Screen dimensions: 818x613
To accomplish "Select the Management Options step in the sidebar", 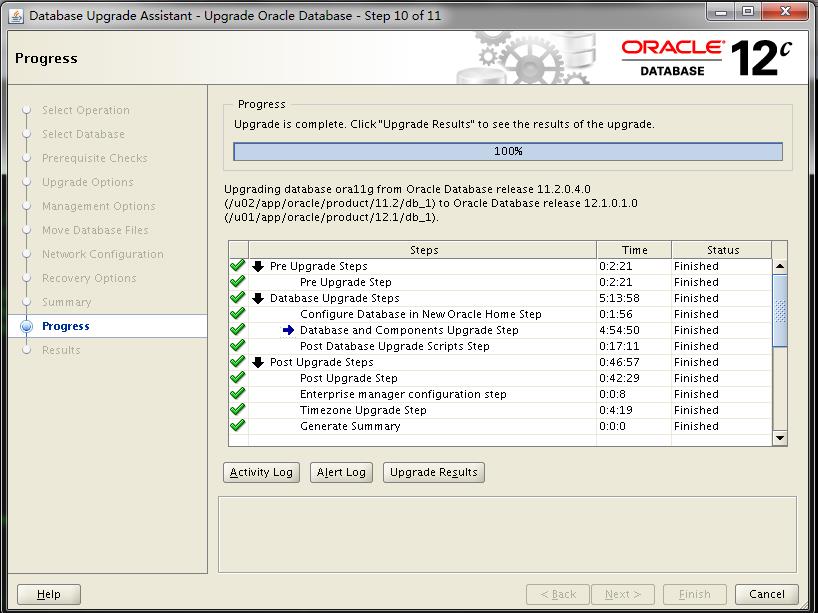I will coord(99,207).
